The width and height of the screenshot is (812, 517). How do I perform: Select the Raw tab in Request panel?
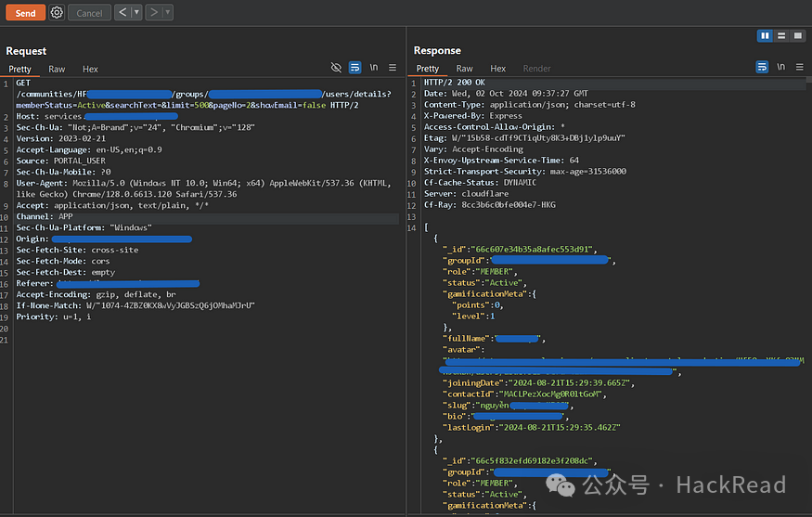[57, 69]
